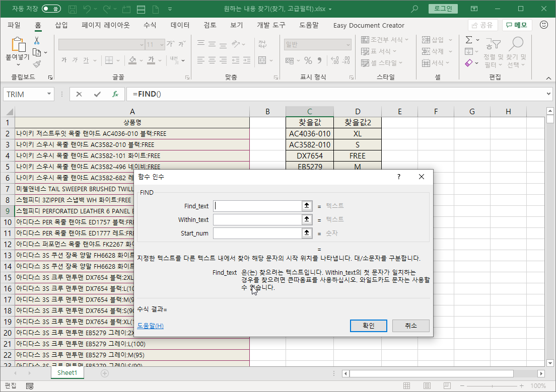Image resolution: width=556 pixels, height=392 pixels.
Task: Click the 로그인 button
Action: coord(443,9)
